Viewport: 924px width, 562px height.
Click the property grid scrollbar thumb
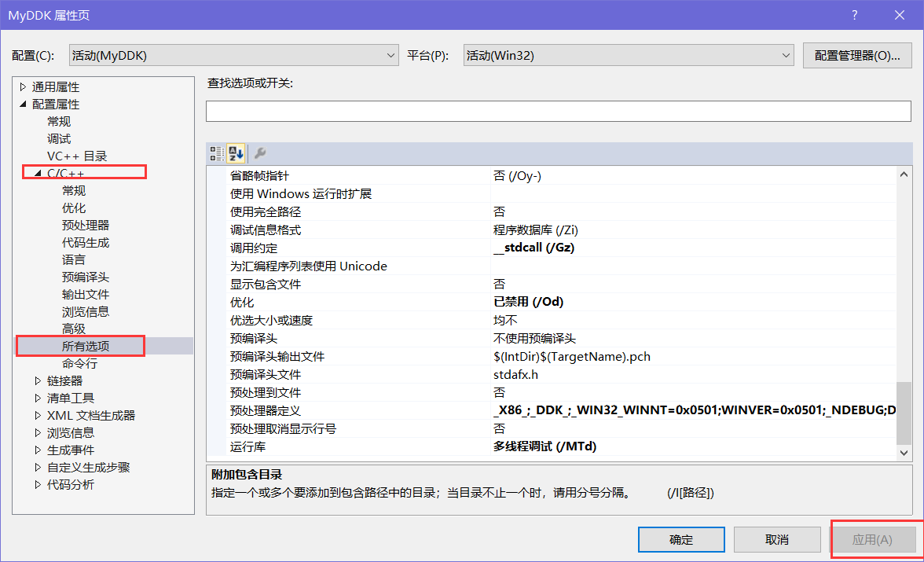(x=904, y=413)
